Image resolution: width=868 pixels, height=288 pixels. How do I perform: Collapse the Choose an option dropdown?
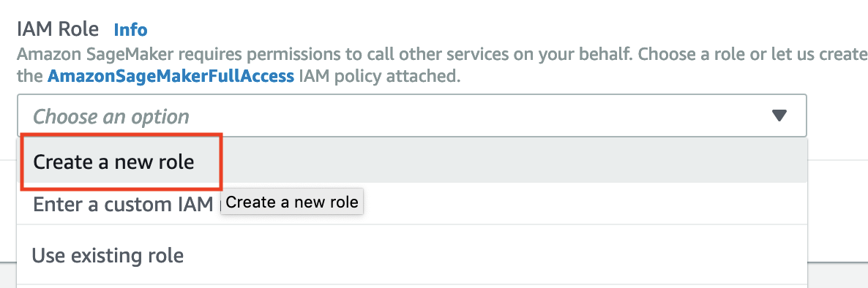(412, 115)
